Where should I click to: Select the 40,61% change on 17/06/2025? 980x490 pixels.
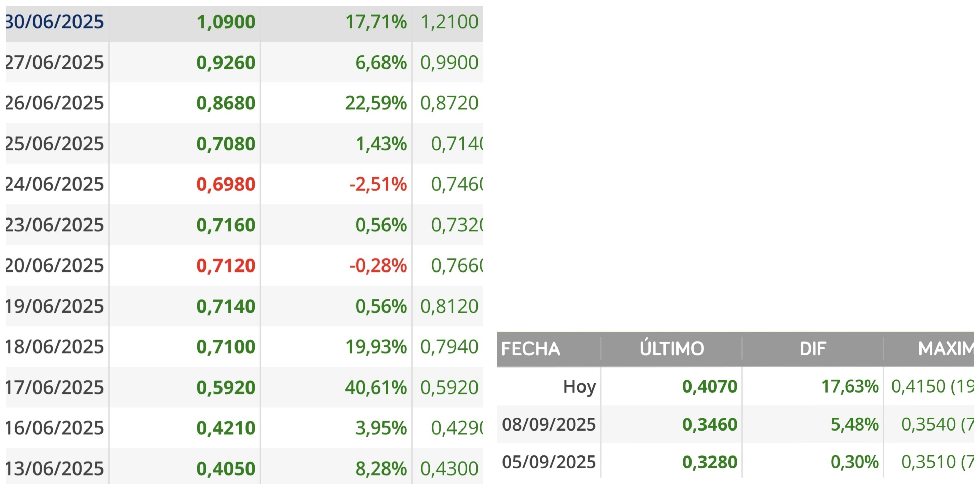pyautogui.click(x=376, y=387)
